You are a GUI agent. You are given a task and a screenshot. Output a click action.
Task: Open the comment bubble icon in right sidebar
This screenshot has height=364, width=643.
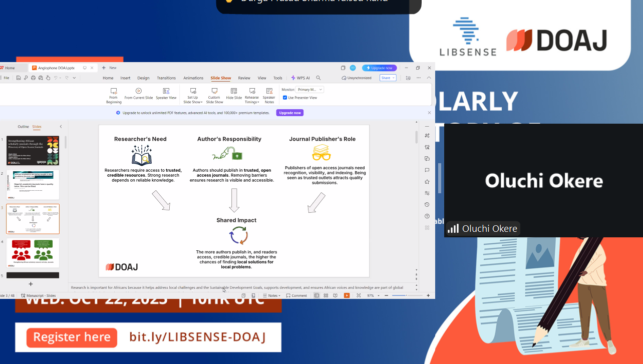pyautogui.click(x=427, y=170)
